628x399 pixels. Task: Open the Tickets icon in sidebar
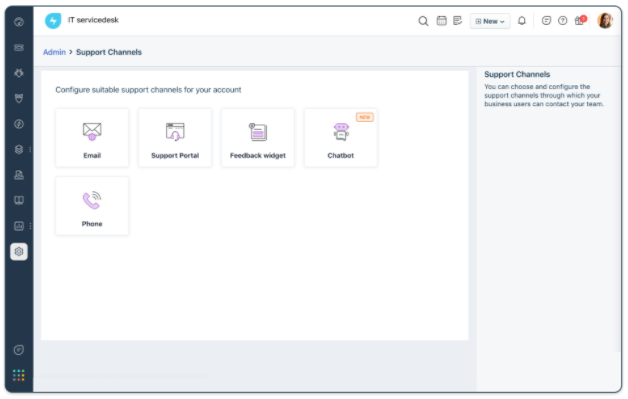coord(19,48)
